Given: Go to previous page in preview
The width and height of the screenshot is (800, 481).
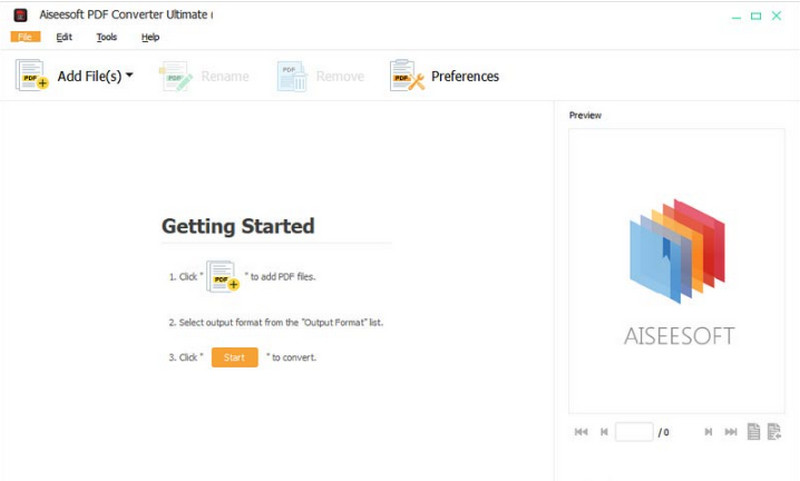Looking at the screenshot, I should click(x=604, y=432).
